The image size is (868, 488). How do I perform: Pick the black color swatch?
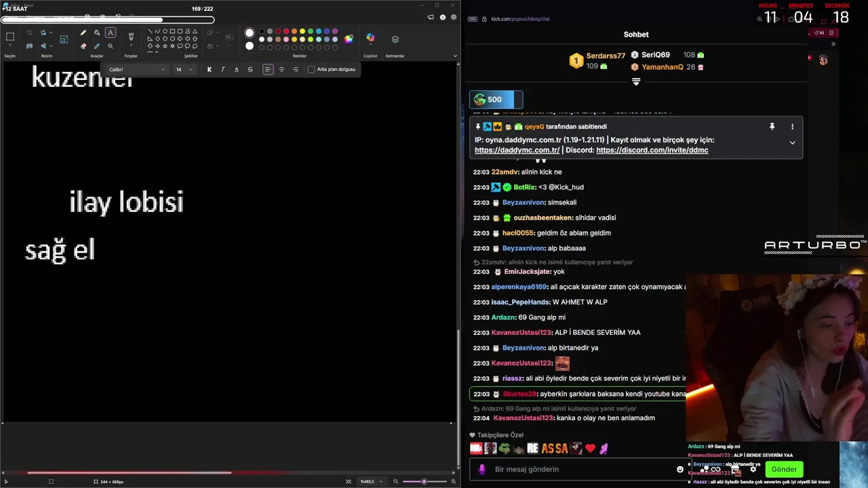(262, 31)
